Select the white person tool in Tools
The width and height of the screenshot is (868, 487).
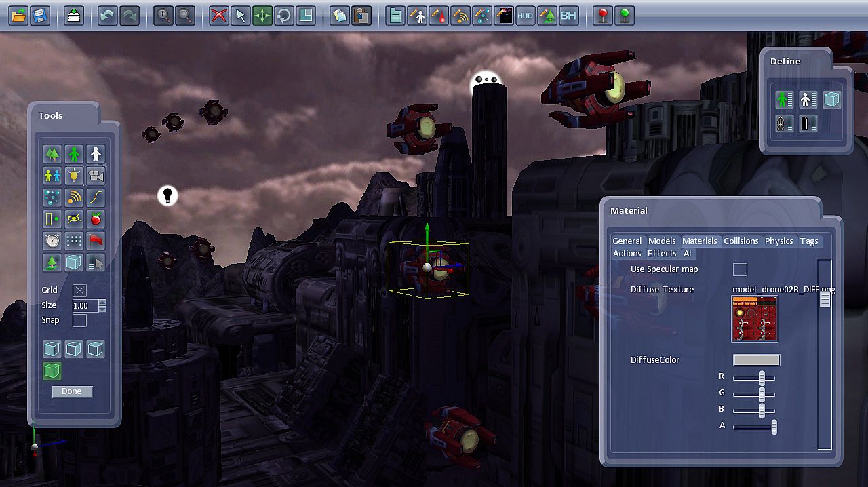(96, 154)
